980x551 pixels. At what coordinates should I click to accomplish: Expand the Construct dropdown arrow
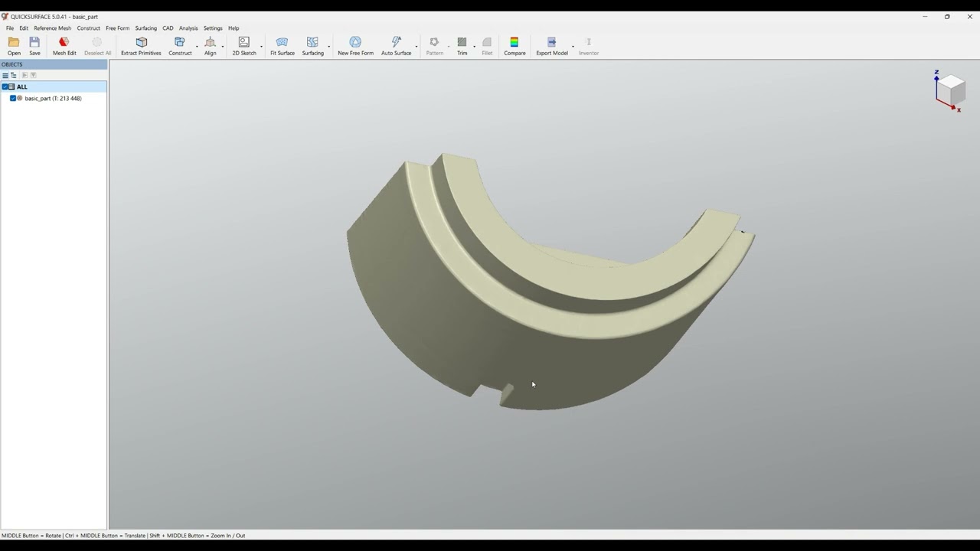pos(197,47)
